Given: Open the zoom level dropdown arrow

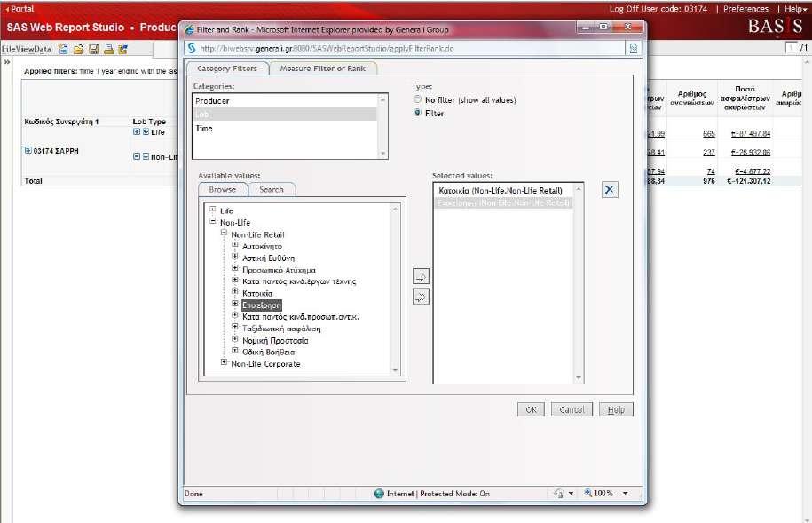Looking at the screenshot, I should [x=625, y=494].
